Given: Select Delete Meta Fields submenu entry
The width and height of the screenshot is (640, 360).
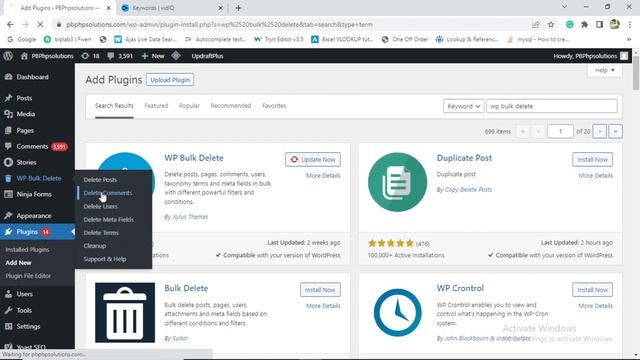Looking at the screenshot, I should click(x=109, y=220).
